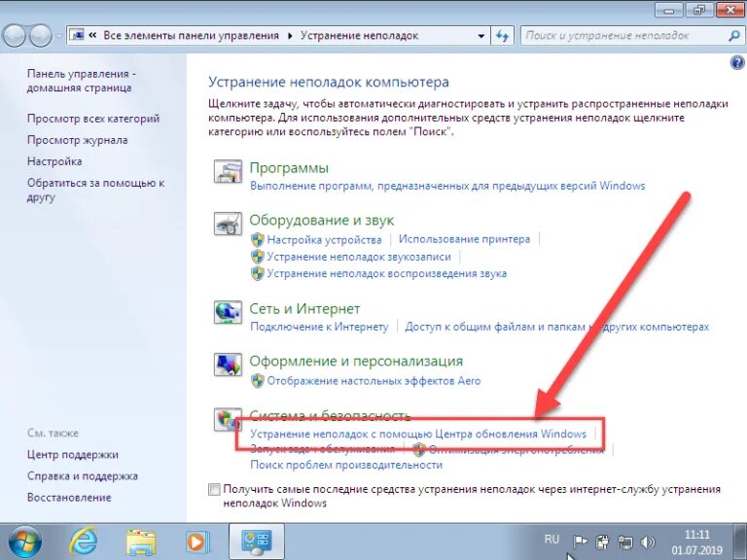Viewport: 747px width, 560px height.
Task: Open Просмотр журнала
Action: click(78, 140)
